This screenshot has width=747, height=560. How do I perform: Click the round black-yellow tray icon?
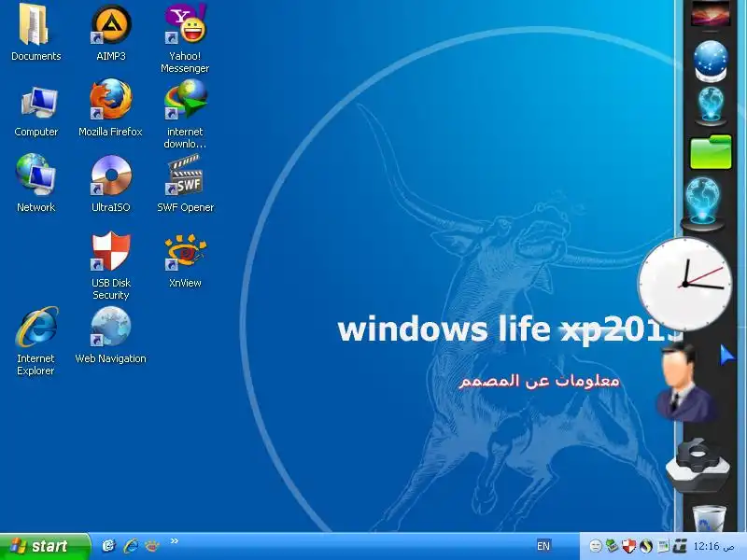[646, 546]
